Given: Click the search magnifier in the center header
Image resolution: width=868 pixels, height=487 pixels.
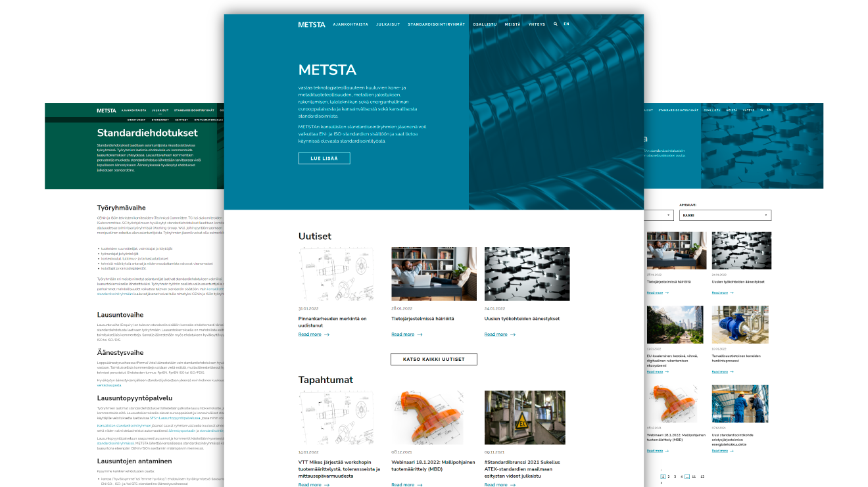Looking at the screenshot, I should click(556, 24).
